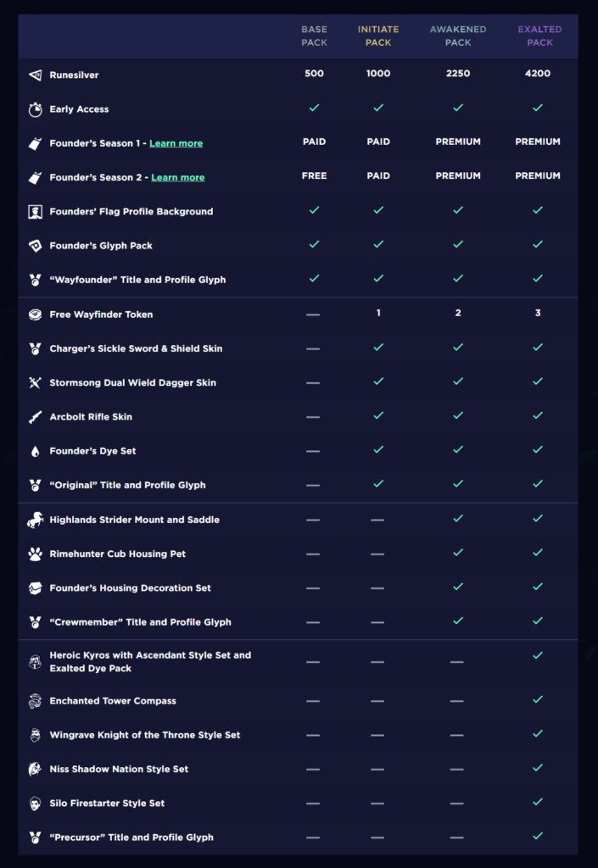Image resolution: width=598 pixels, height=868 pixels.
Task: Click the Runesilver currency icon
Action: [x=35, y=75]
